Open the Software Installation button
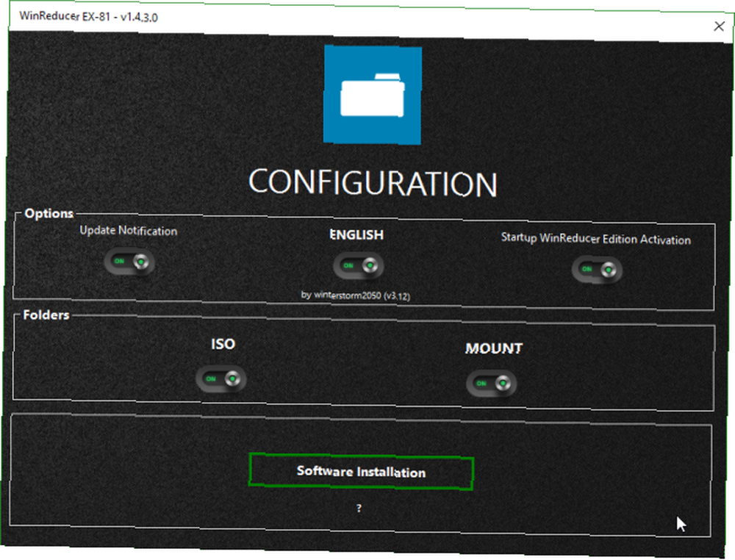This screenshot has height=560, width=735. (361, 472)
